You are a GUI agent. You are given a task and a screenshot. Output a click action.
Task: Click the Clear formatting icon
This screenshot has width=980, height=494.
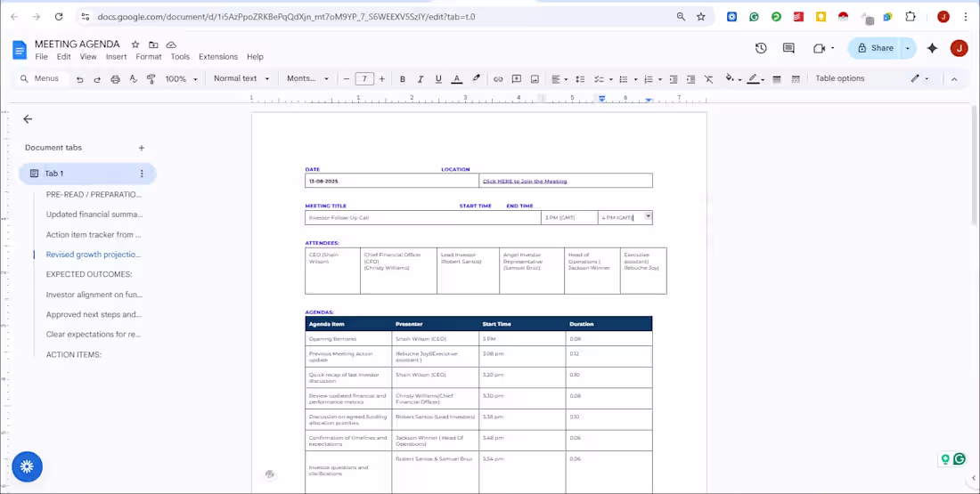pyautogui.click(x=708, y=79)
